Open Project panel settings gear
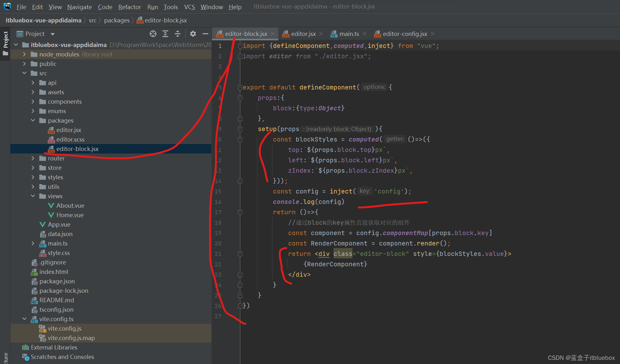Viewport: 620px width, 364px height. click(193, 34)
